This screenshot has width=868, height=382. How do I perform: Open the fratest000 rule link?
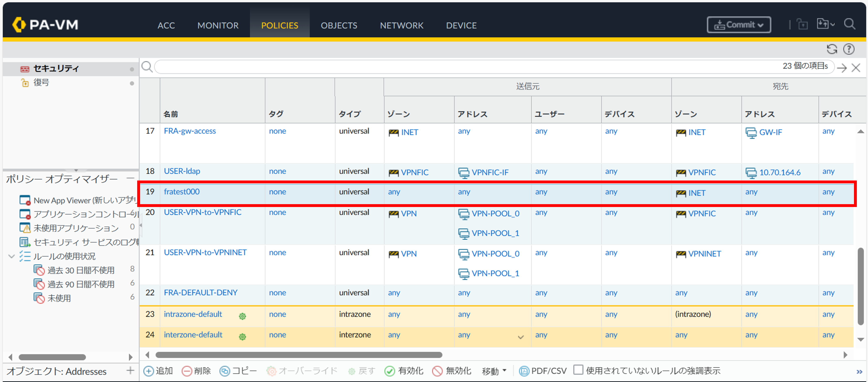pyautogui.click(x=182, y=192)
